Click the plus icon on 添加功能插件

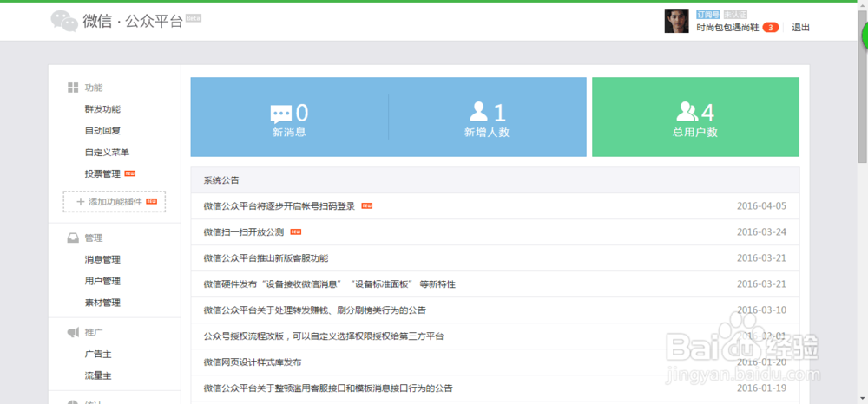point(80,202)
